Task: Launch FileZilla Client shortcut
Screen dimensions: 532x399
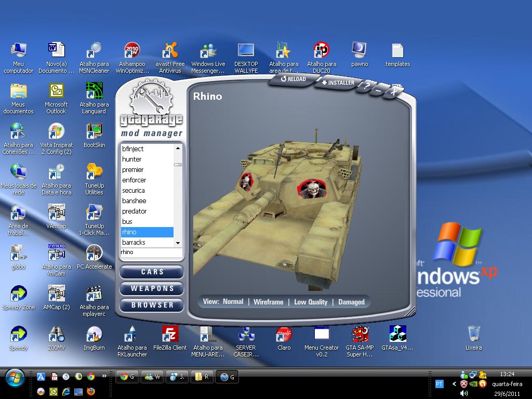Action: (170, 338)
